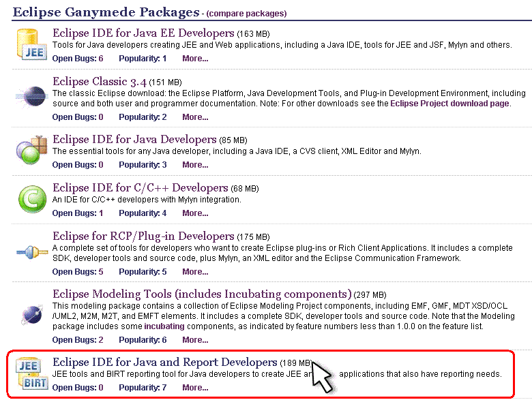The height and width of the screenshot is (415, 532).
Task: View Open Bugs: 6 for Java EE package
Action: 77,59
